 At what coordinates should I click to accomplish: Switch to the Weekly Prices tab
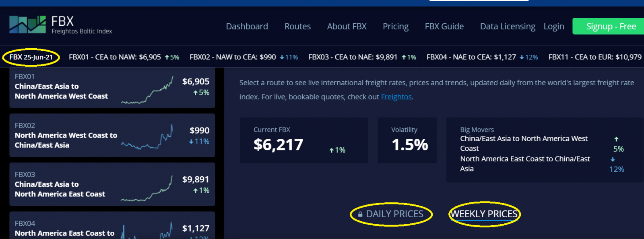(484, 214)
